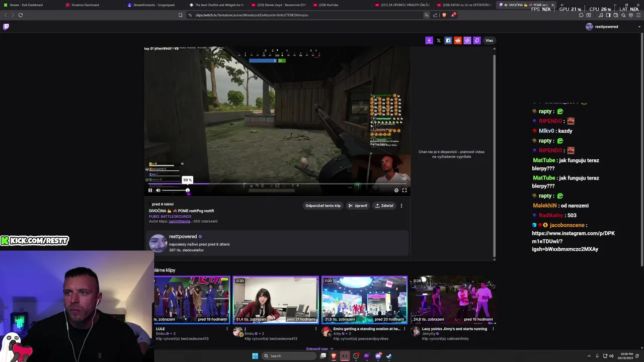Open Discord from taskbar
Image resolution: width=644 pixels, height=362 pixels.
point(378,356)
